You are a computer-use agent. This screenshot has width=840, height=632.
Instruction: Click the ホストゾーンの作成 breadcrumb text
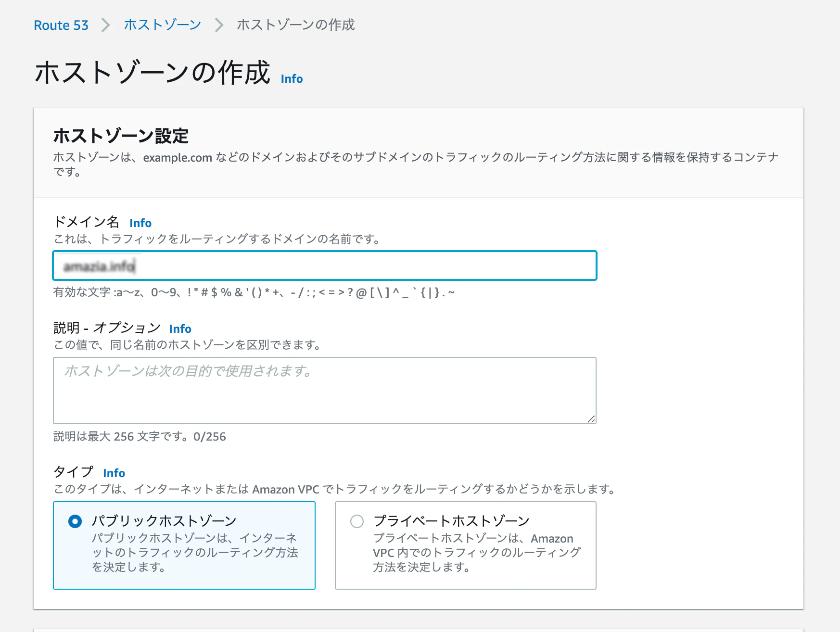click(x=296, y=25)
